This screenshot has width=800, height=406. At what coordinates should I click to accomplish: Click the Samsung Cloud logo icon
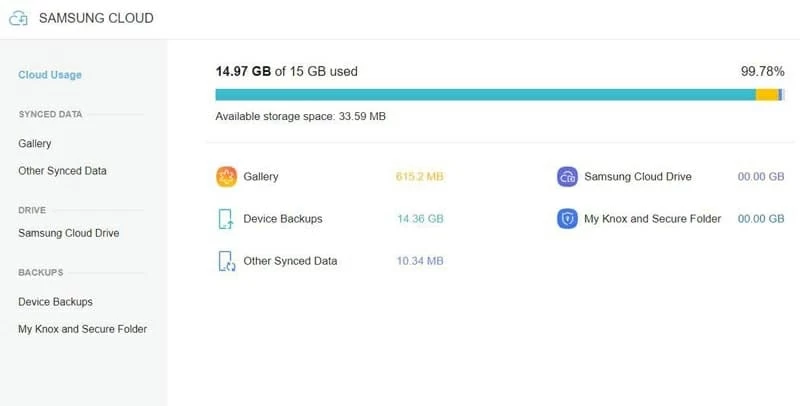[18, 18]
